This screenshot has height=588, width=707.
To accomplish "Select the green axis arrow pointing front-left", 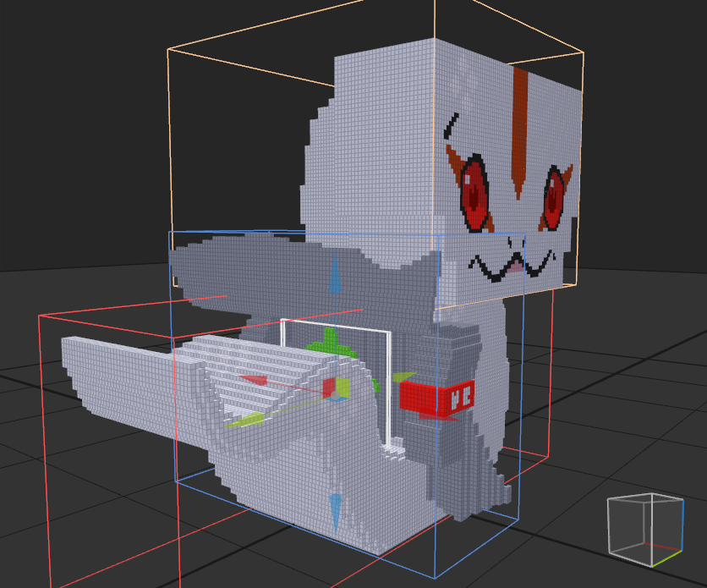I will pyautogui.click(x=244, y=420).
